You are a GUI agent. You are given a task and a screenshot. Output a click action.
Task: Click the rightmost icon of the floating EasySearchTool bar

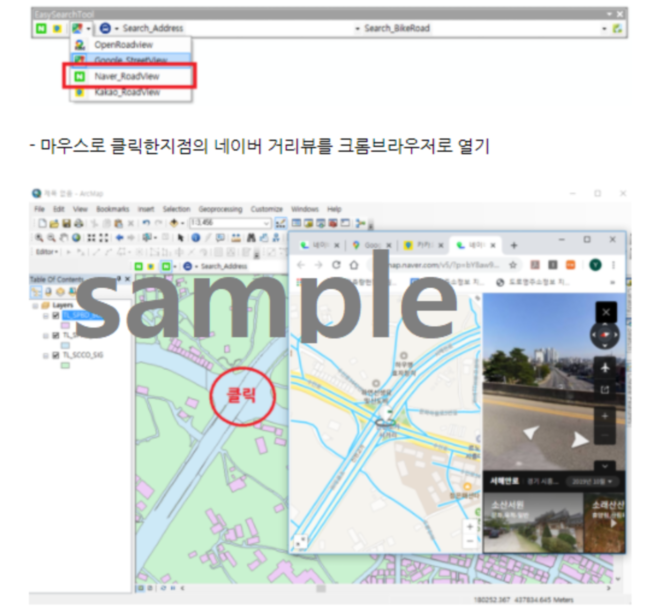coord(617,28)
